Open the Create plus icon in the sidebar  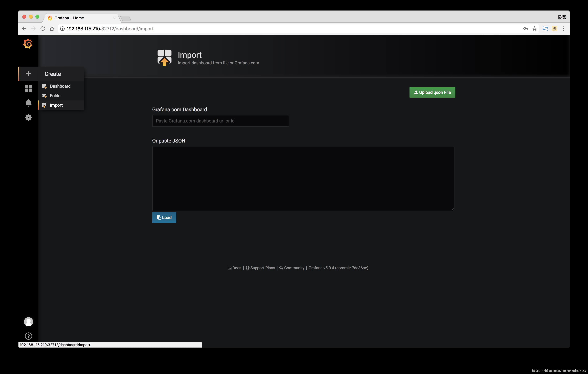pos(28,74)
